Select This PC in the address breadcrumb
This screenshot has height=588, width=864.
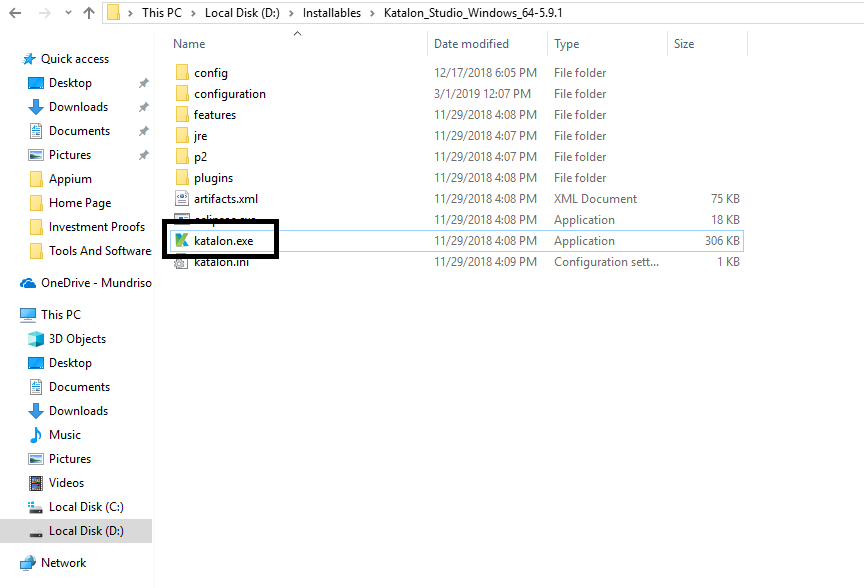pos(161,13)
